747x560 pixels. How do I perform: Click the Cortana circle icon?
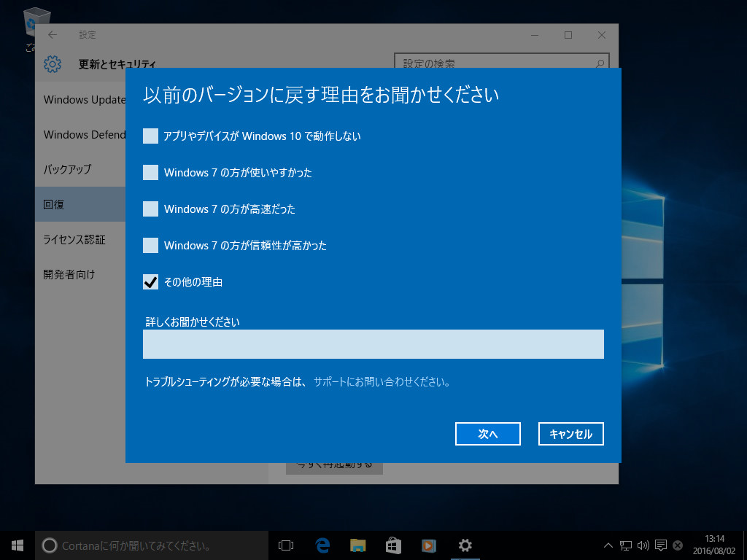[x=50, y=545]
